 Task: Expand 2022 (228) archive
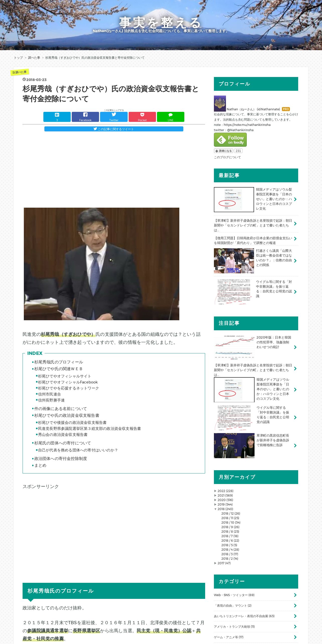(x=215, y=491)
